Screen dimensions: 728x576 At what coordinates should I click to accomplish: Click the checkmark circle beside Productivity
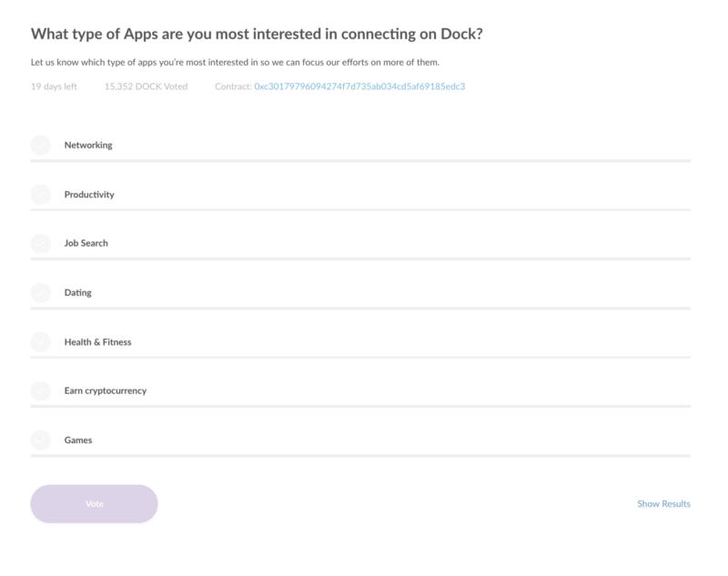coord(40,194)
